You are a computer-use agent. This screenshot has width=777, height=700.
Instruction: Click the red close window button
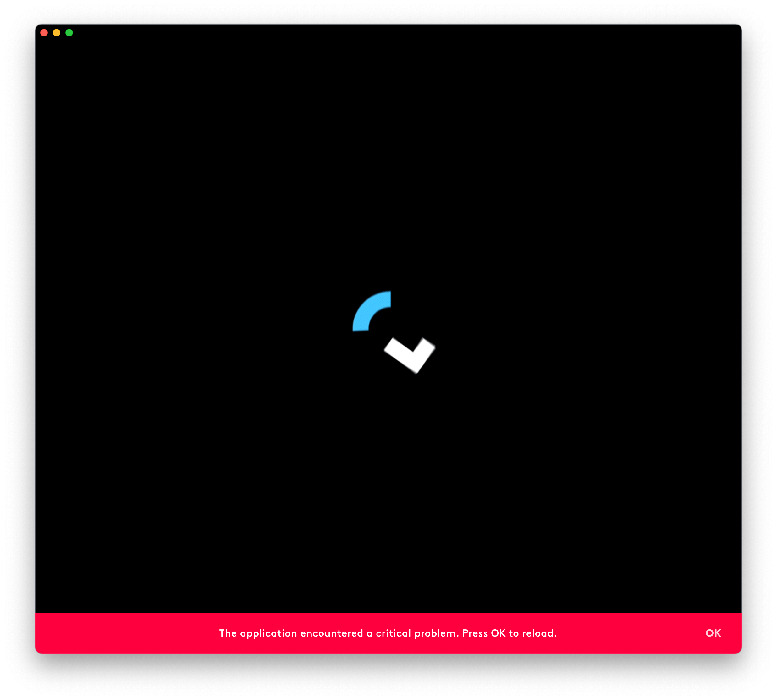(x=44, y=33)
